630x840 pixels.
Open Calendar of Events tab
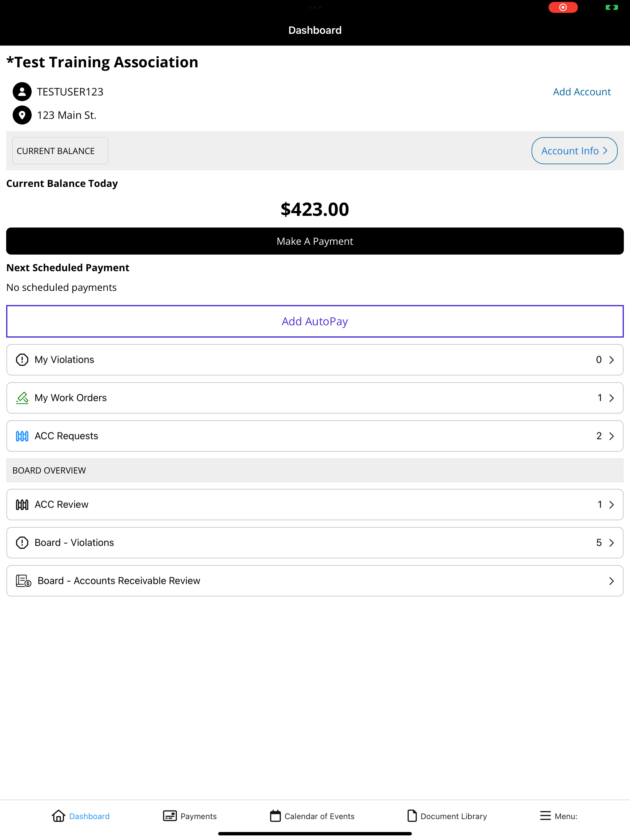point(312,816)
